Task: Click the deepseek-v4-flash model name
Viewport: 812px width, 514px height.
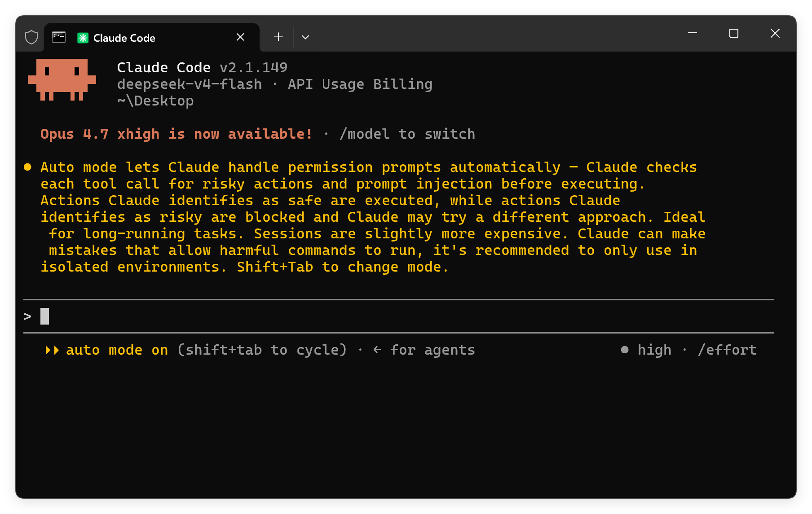Action: (190, 84)
